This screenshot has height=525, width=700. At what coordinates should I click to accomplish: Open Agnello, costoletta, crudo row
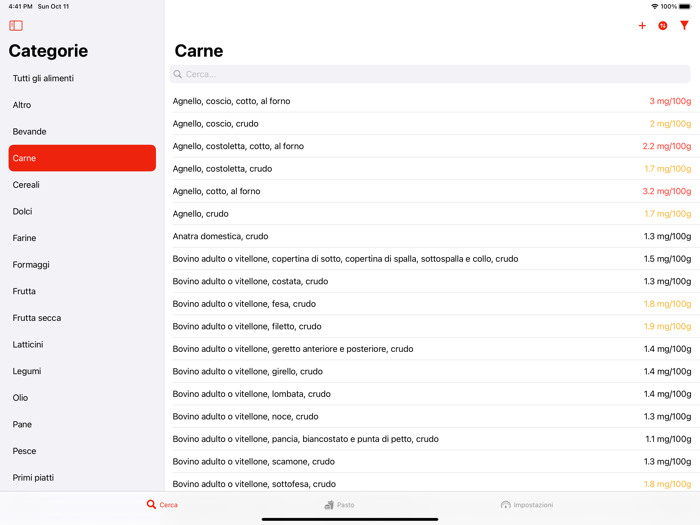pyautogui.click(x=432, y=169)
